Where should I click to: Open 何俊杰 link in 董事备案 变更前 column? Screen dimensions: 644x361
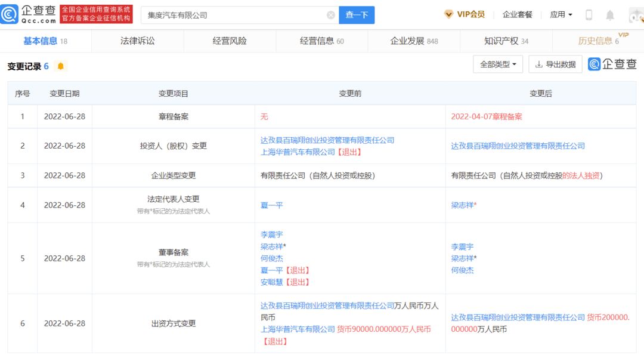271,258
